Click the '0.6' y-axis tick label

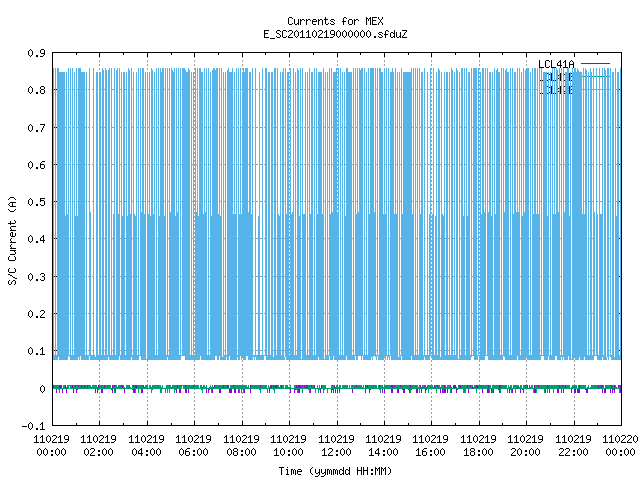point(36,165)
